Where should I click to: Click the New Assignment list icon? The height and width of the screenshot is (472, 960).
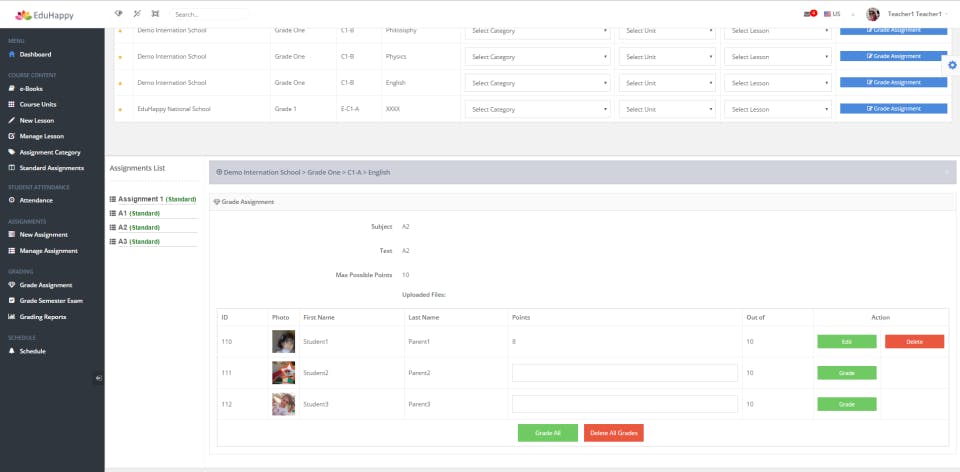point(12,234)
